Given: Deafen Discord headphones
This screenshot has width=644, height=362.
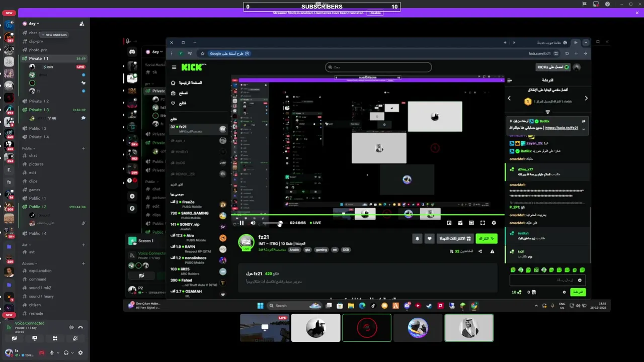Looking at the screenshot, I should (x=66, y=353).
